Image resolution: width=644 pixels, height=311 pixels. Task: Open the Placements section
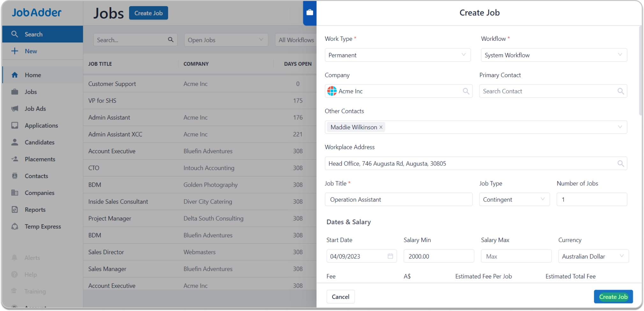(x=40, y=159)
